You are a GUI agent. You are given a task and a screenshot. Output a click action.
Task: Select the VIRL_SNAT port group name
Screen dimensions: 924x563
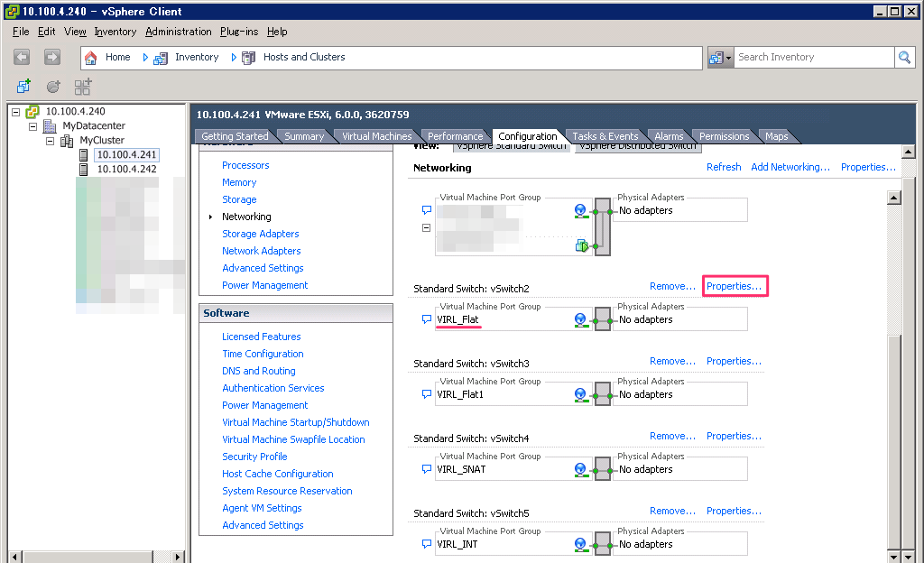[x=461, y=469]
